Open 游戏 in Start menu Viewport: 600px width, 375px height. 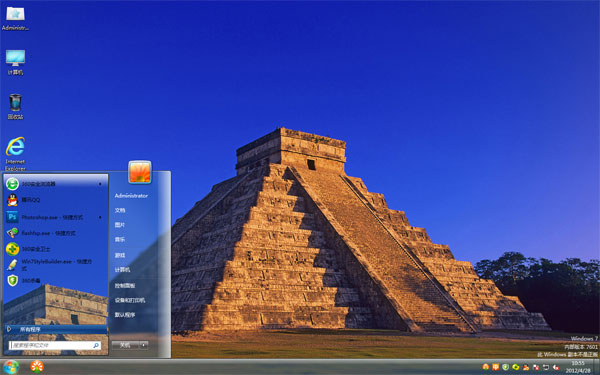(120, 255)
